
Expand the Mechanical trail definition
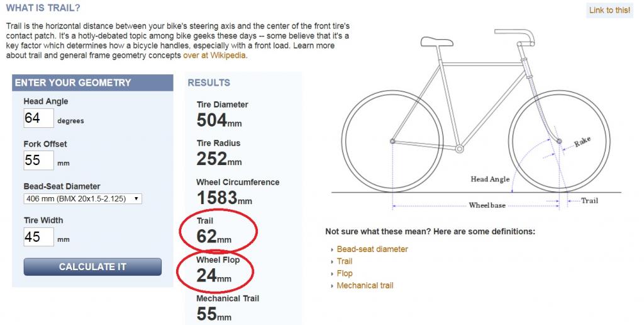point(365,285)
